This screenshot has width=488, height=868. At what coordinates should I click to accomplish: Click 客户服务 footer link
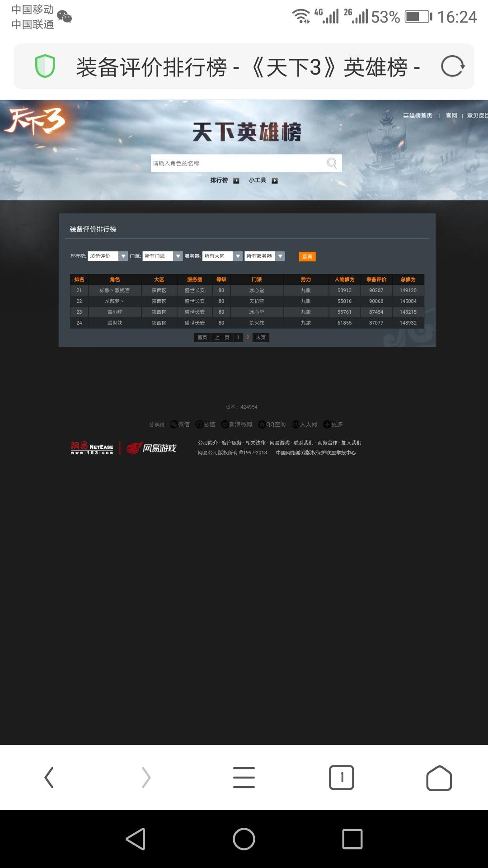pos(232,443)
